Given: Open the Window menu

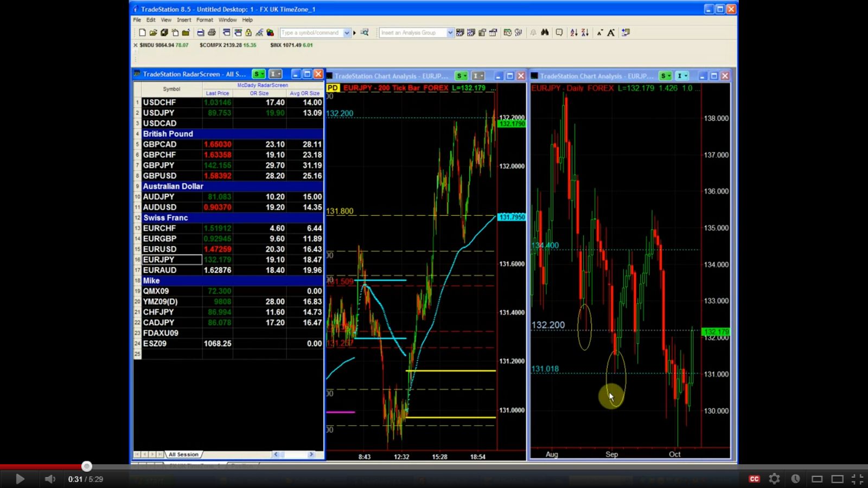Looking at the screenshot, I should click(227, 20).
